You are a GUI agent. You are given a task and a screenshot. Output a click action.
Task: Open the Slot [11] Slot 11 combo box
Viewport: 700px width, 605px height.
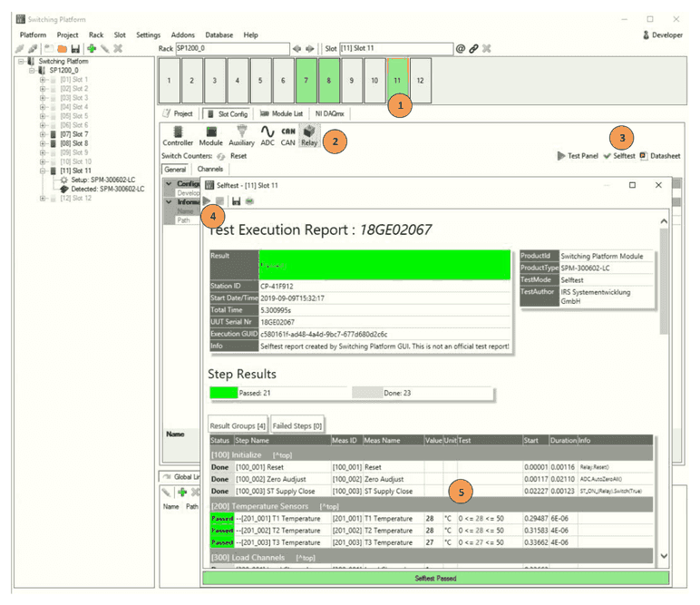396,48
